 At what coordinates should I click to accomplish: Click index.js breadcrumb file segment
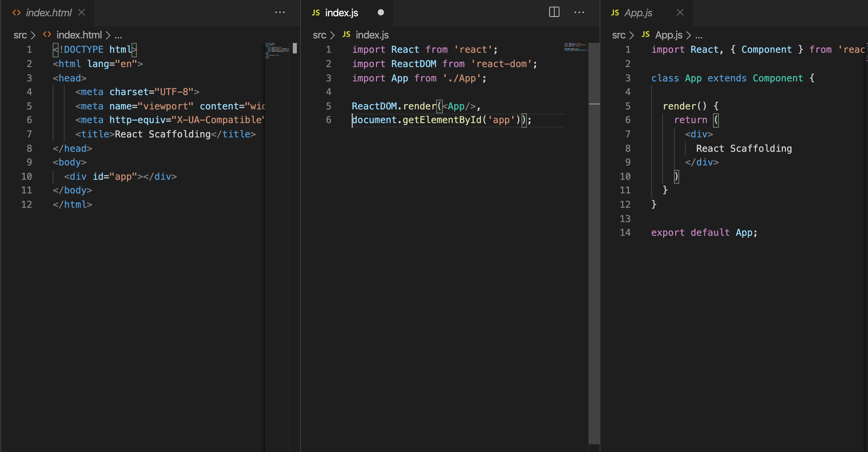click(372, 35)
